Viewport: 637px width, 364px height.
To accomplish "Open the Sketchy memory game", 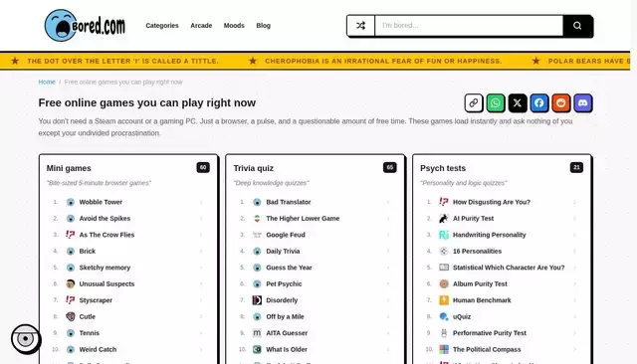I will coord(105,268).
